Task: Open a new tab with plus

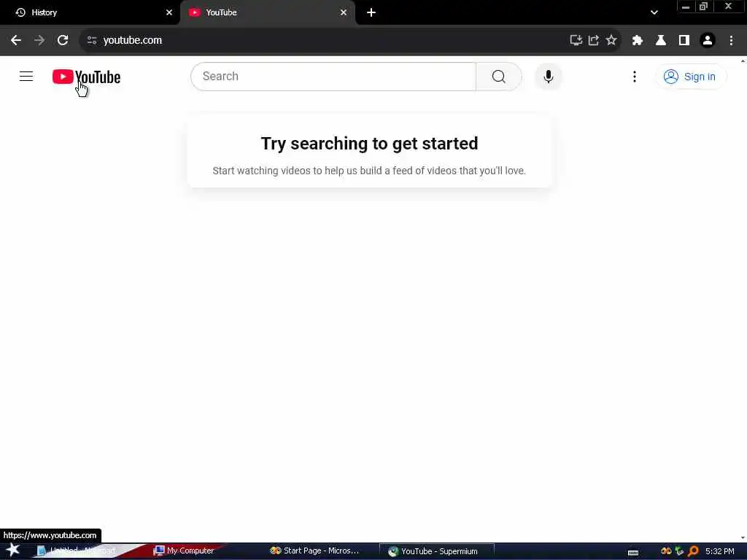Action: [371, 12]
